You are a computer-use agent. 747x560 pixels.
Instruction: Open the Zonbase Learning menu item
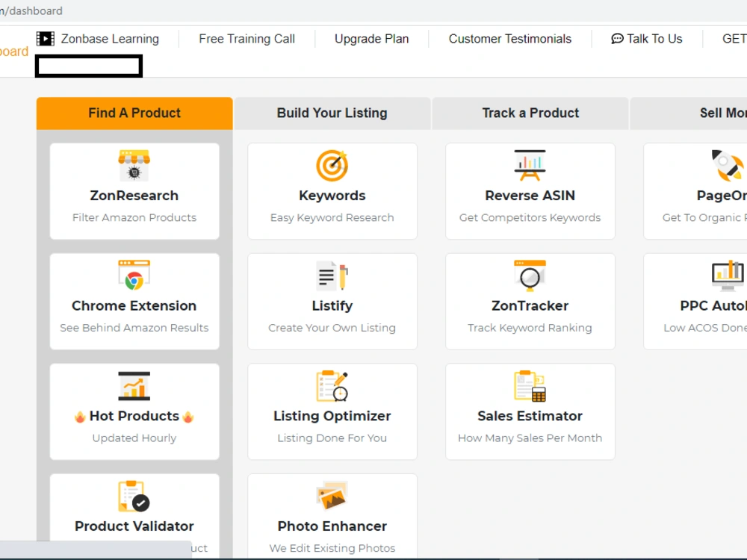(x=110, y=39)
